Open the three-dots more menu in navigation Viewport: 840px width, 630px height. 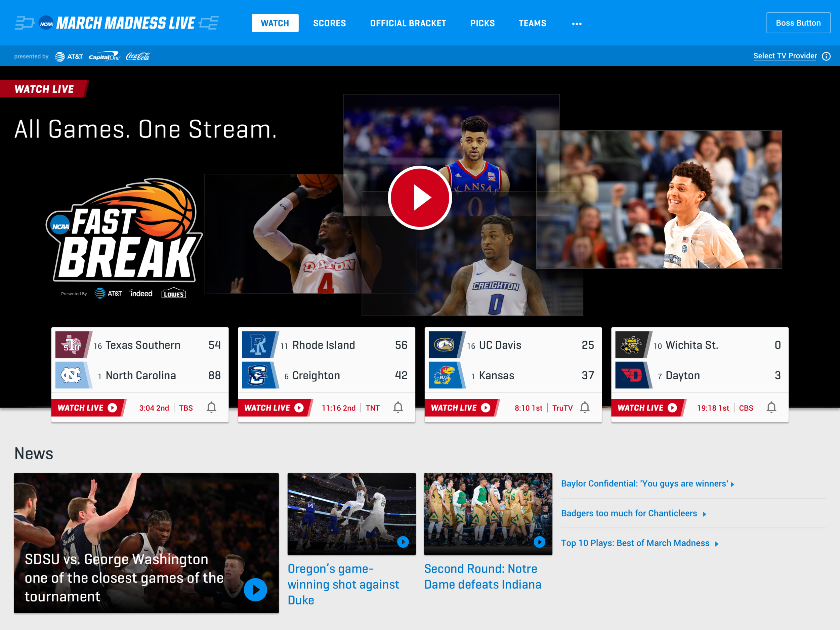tap(577, 24)
